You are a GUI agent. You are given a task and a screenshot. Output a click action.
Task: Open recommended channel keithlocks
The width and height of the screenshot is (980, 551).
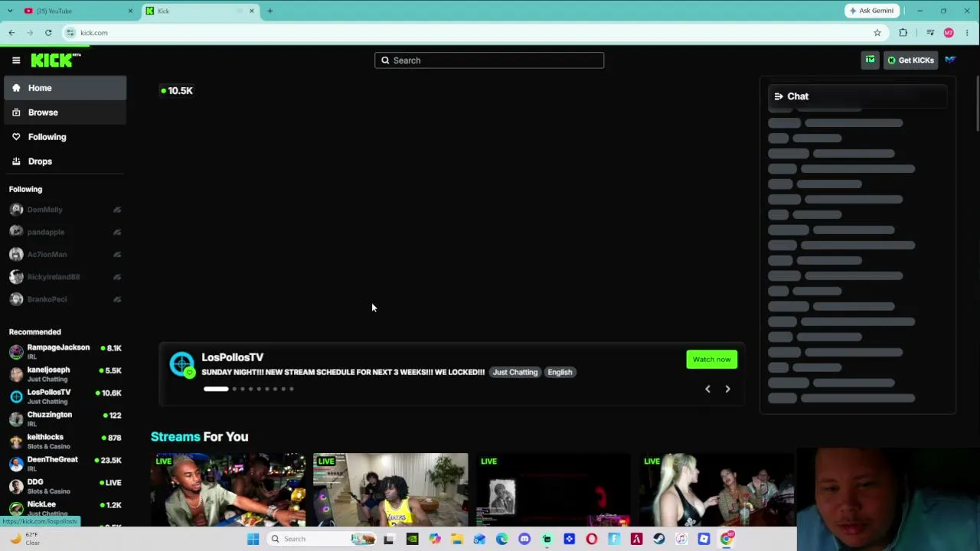point(65,442)
